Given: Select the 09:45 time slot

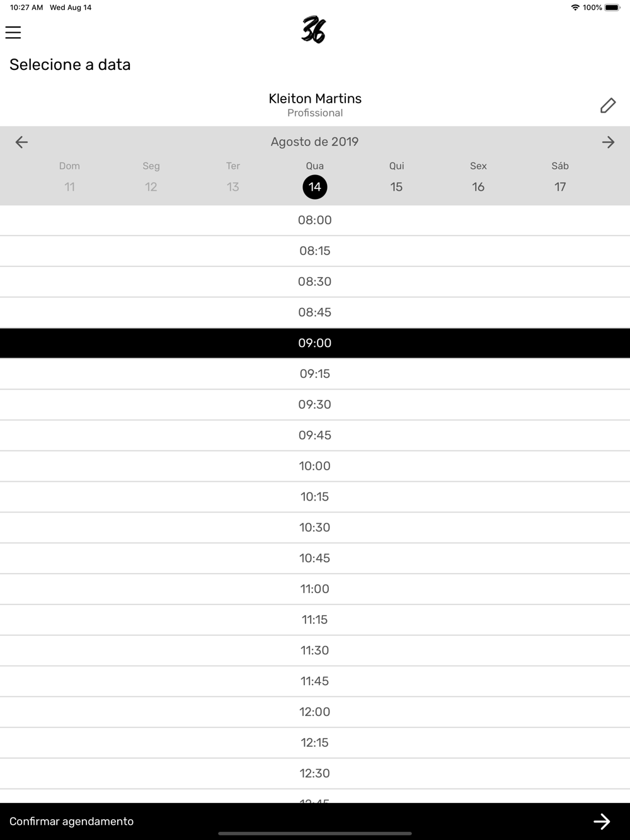Looking at the screenshot, I should click(315, 435).
